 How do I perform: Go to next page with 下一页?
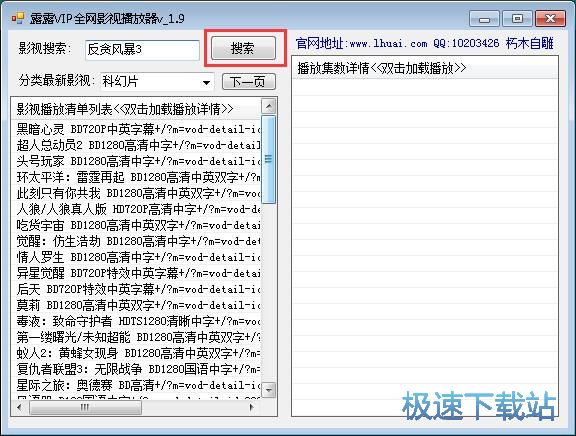[x=249, y=82]
